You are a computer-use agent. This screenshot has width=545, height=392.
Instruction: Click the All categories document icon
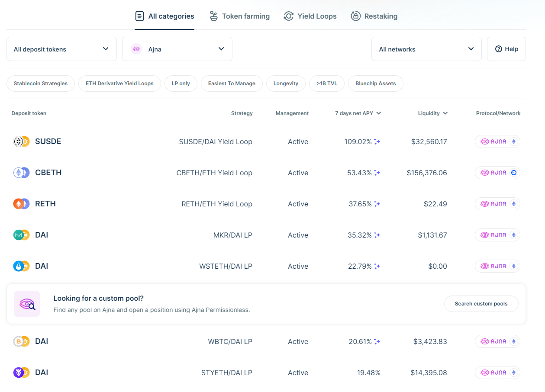(139, 16)
